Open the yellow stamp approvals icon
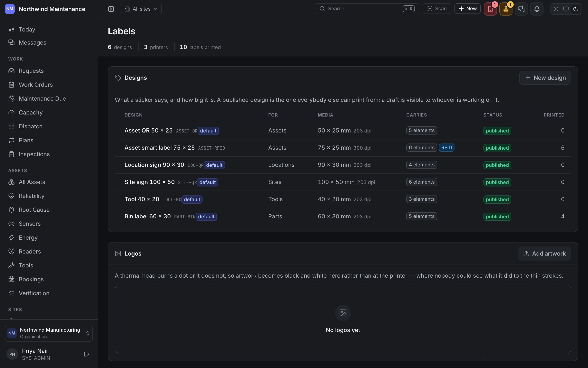 pyautogui.click(x=506, y=9)
